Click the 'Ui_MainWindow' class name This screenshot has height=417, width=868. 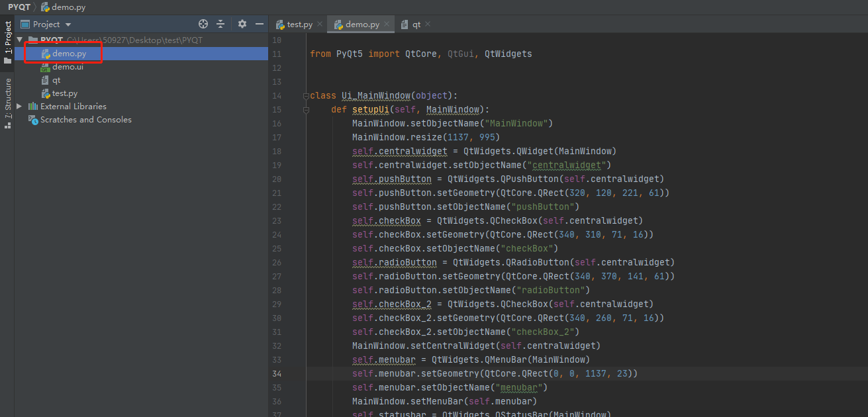coord(375,95)
